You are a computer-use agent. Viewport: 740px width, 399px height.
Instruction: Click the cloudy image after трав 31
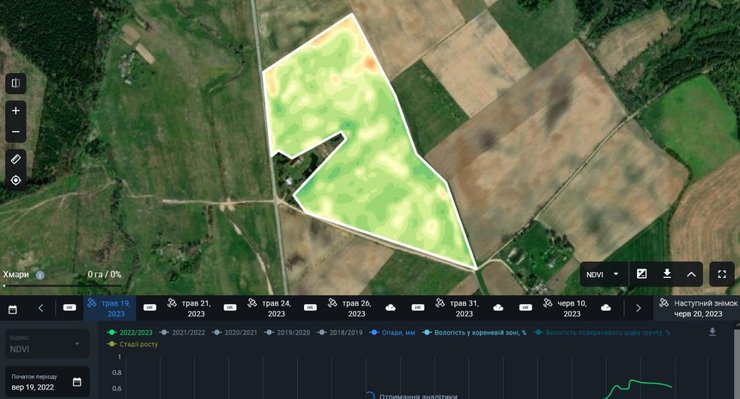pyautogui.click(x=498, y=308)
